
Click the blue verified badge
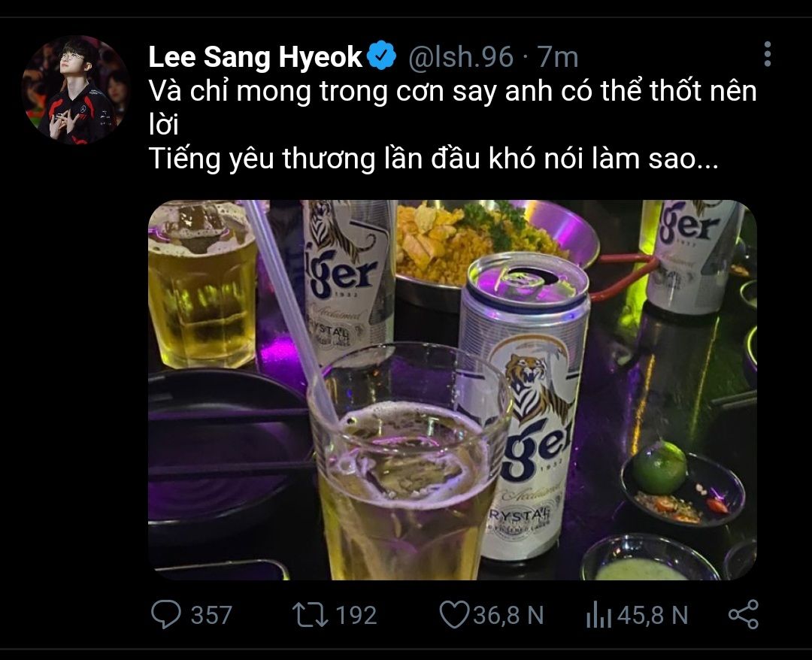[x=382, y=56]
